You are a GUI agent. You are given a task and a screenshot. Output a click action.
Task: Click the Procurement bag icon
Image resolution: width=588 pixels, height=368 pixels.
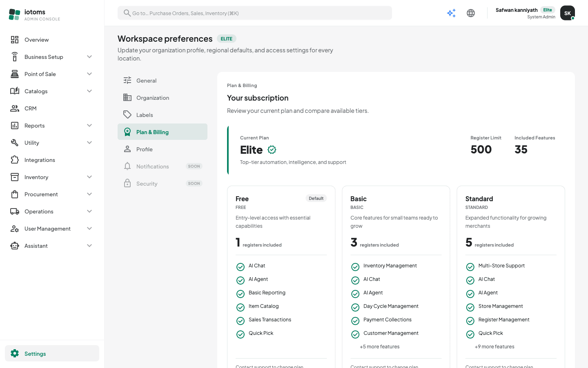[x=15, y=194]
